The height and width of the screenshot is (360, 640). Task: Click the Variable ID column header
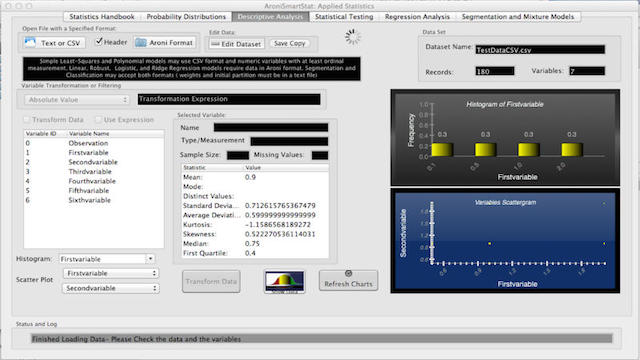(x=45, y=133)
